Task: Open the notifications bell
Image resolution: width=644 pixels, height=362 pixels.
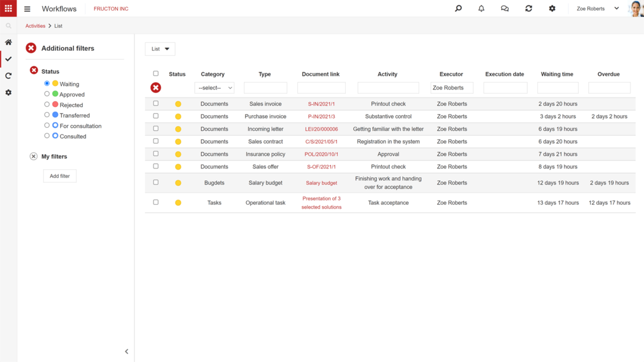Action: (481, 9)
